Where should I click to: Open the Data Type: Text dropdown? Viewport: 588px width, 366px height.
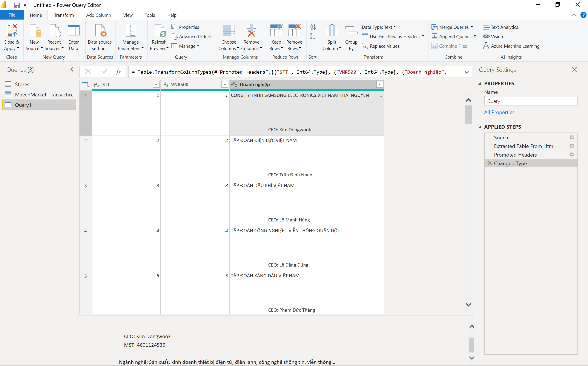(x=379, y=27)
